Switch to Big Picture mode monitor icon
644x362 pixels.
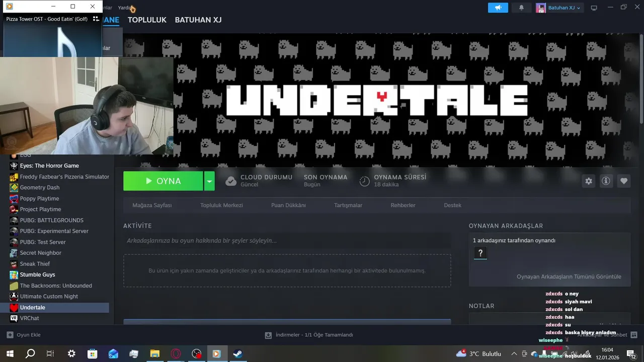click(594, 8)
